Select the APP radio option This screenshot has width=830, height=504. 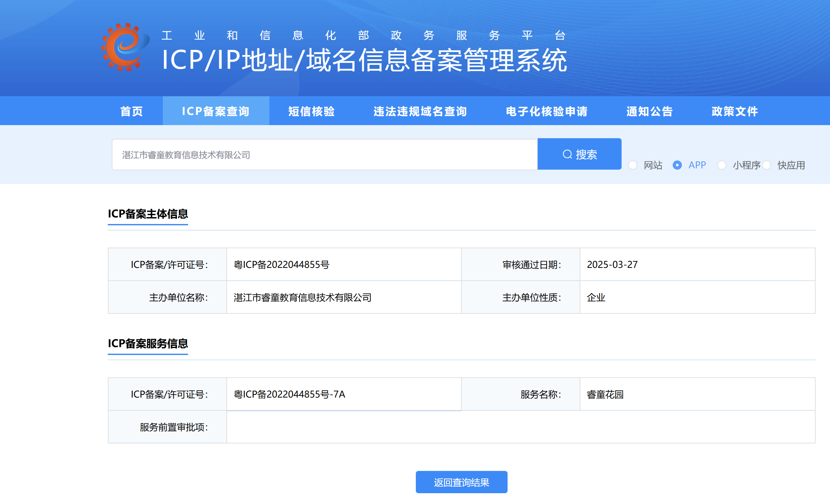[677, 165]
